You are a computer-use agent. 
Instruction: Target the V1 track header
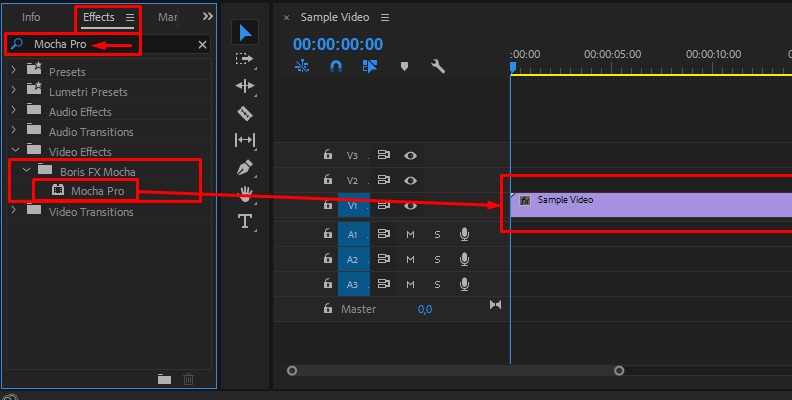(x=354, y=206)
